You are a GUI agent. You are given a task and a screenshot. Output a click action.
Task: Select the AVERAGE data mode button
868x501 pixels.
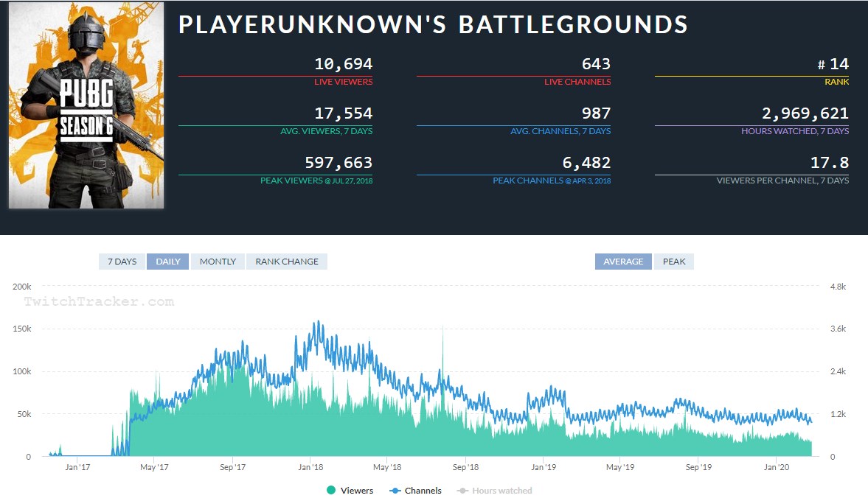tap(623, 262)
